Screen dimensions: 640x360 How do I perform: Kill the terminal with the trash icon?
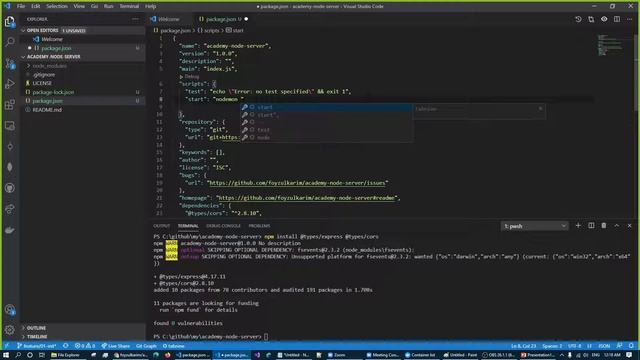click(604, 226)
